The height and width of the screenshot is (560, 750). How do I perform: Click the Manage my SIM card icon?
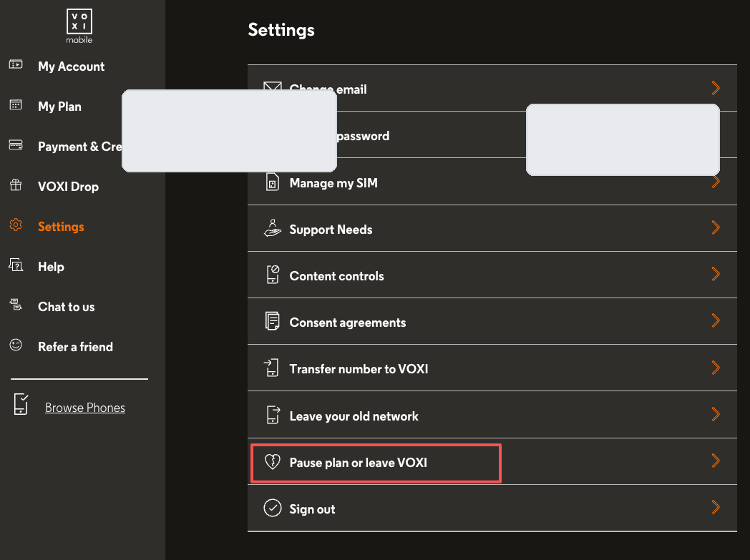(x=273, y=182)
